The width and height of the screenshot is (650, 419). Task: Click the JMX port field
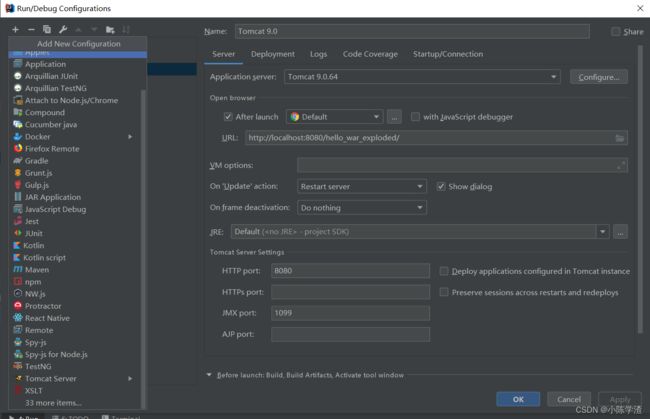click(350, 313)
